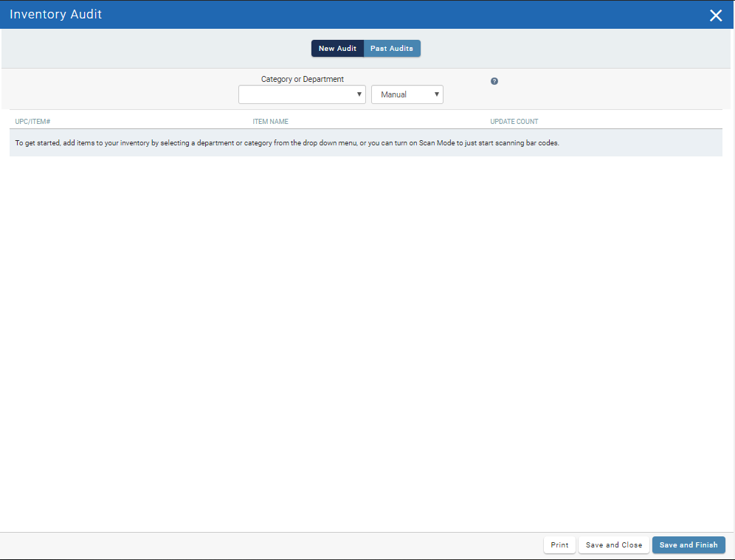Screen dimensions: 735x560
Task: Click the help question mark icon
Action: pyautogui.click(x=494, y=81)
